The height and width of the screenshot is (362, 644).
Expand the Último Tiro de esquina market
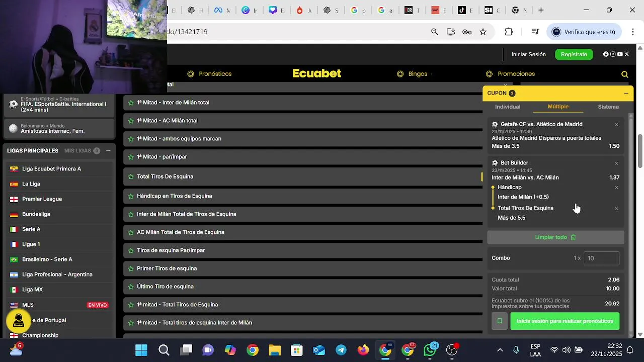pyautogui.click(x=303, y=287)
